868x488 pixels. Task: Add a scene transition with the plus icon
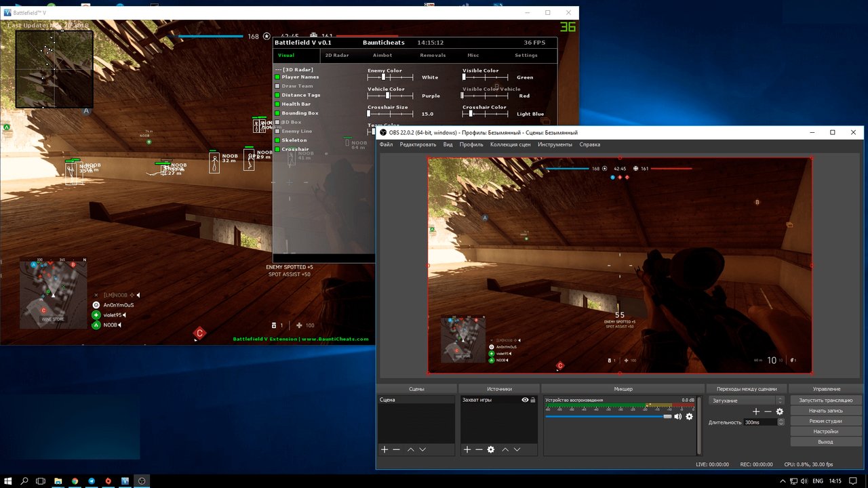pos(756,411)
